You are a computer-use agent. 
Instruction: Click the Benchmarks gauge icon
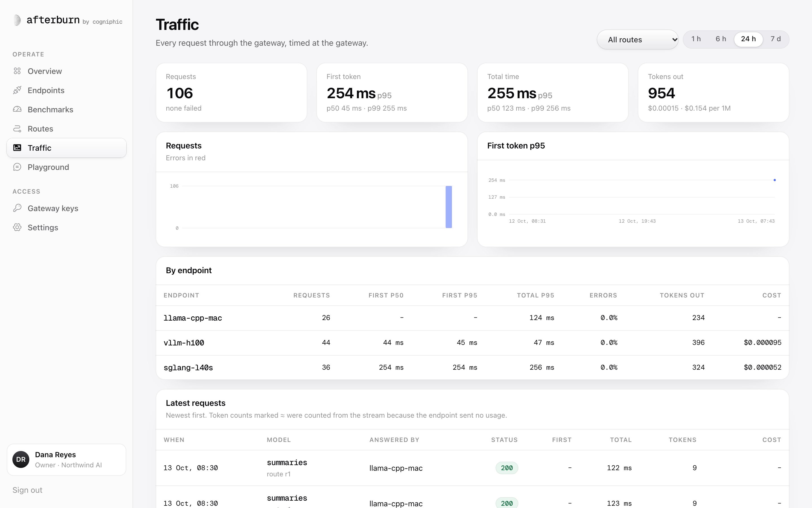click(x=17, y=109)
